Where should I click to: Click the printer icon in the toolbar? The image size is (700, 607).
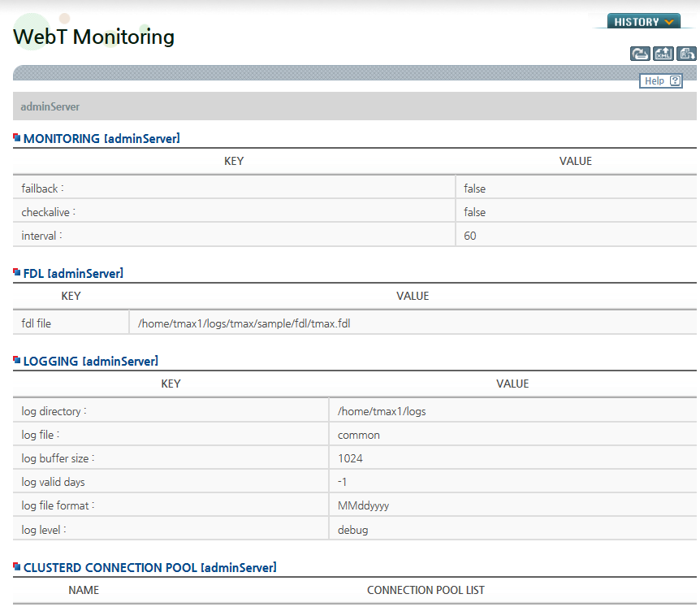(640, 54)
